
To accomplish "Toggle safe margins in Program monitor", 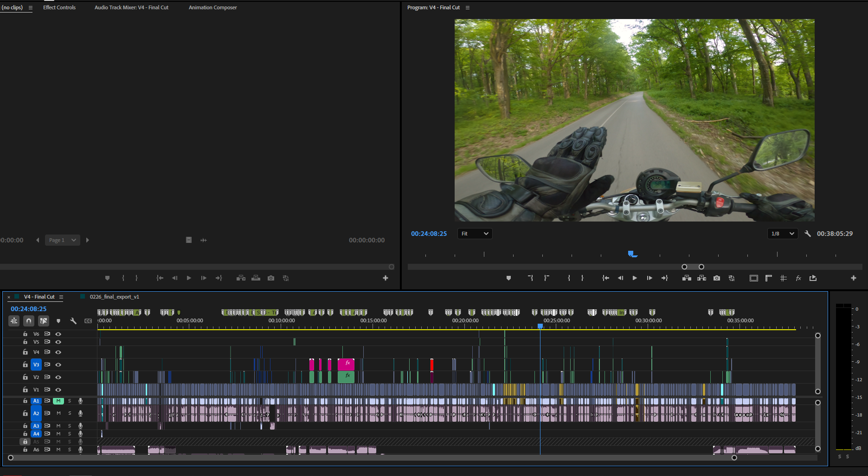I will click(x=754, y=278).
